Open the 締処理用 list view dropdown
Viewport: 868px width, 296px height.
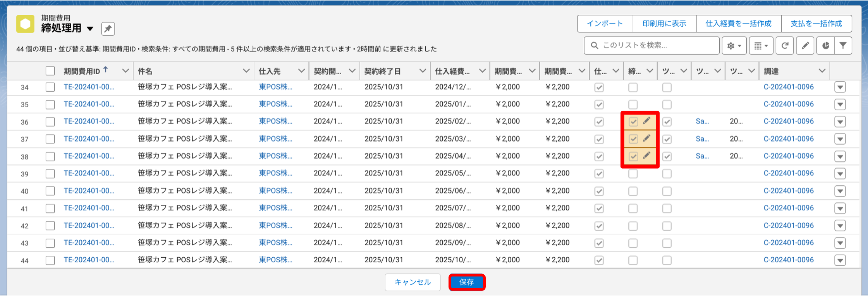click(90, 29)
